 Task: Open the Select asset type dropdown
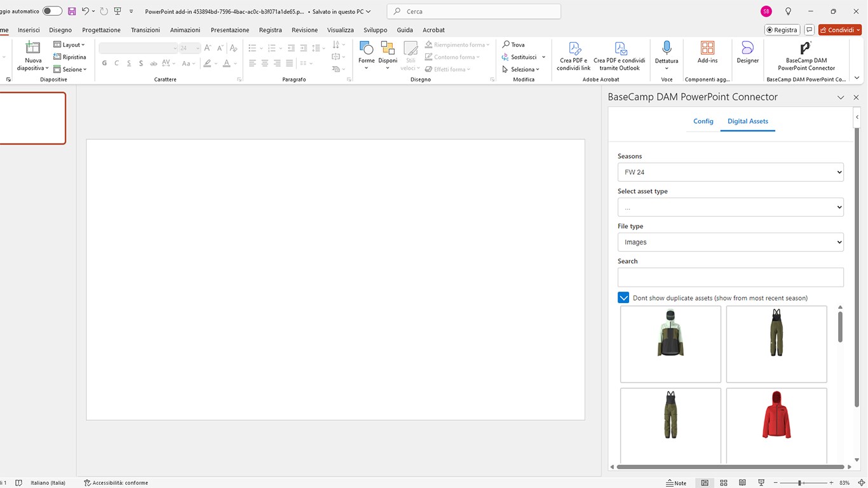730,207
